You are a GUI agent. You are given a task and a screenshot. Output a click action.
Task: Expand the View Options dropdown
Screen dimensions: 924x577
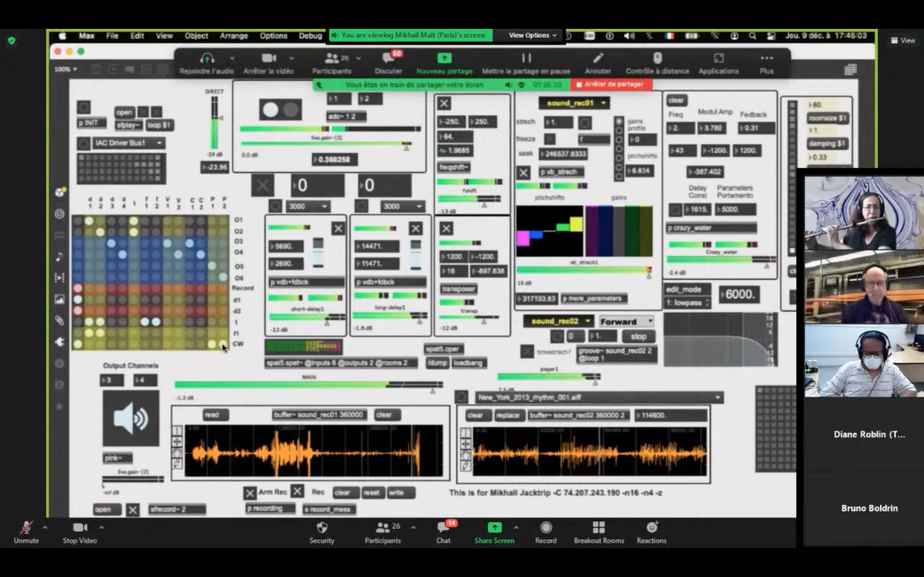coord(532,35)
